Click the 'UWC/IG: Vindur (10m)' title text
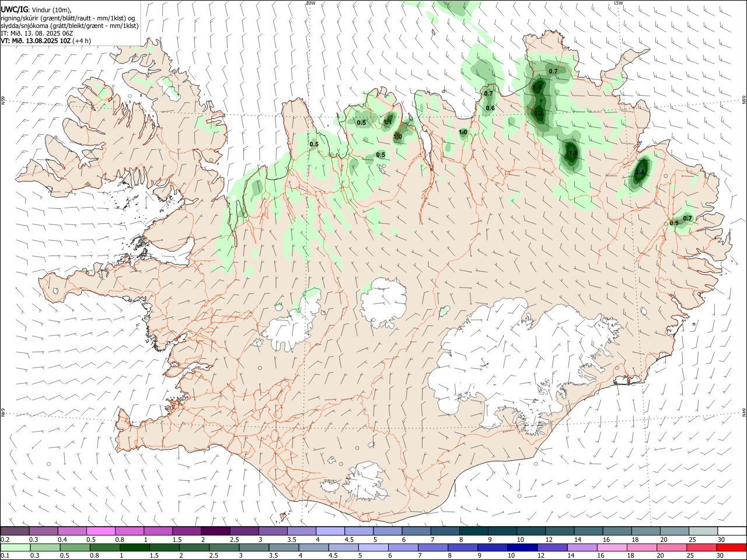 36,9
